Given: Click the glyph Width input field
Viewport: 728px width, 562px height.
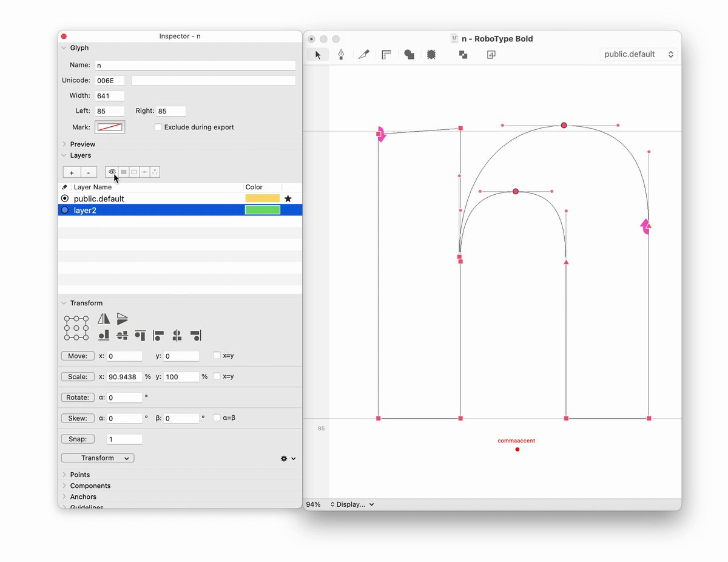Looking at the screenshot, I should tap(109, 96).
